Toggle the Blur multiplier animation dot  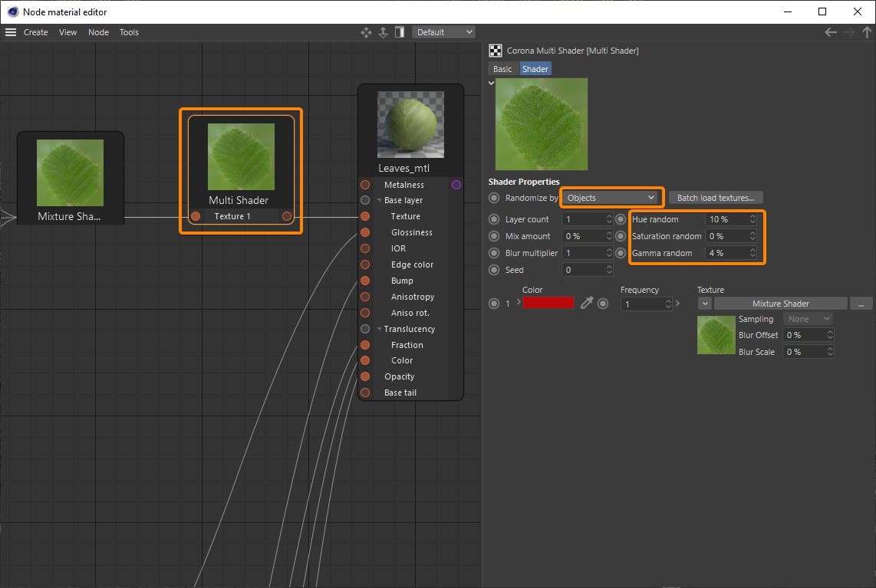pos(495,253)
